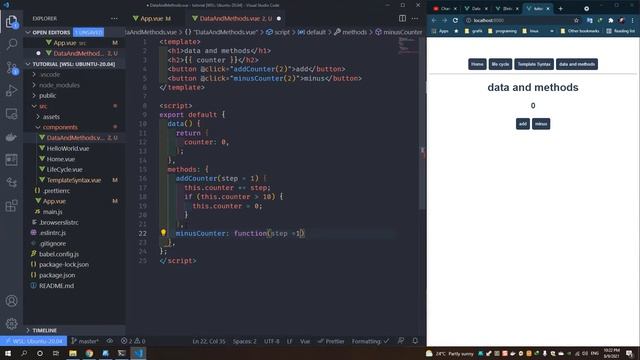The height and width of the screenshot is (360, 640).
Task: Click the add button on the page
Action: pyautogui.click(x=523, y=124)
